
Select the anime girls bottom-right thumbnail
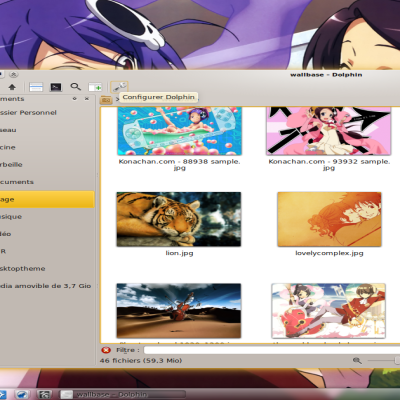point(329,311)
